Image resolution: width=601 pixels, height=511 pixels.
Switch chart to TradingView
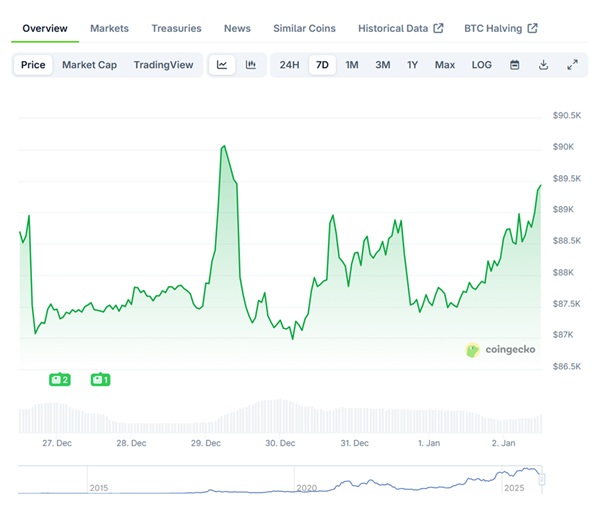point(163,65)
